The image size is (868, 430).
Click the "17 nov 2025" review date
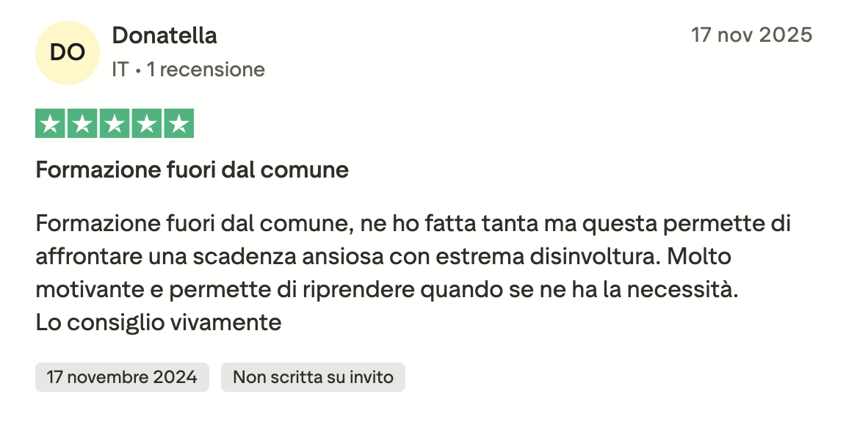pos(752,35)
